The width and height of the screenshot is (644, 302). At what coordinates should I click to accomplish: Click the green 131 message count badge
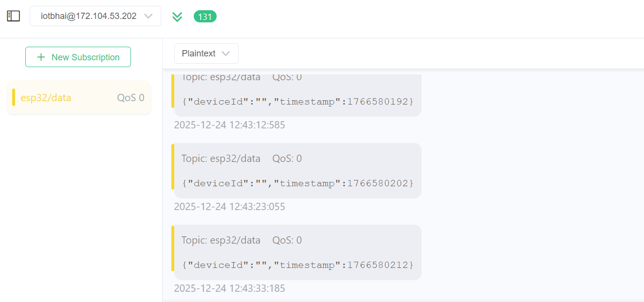coord(205,17)
